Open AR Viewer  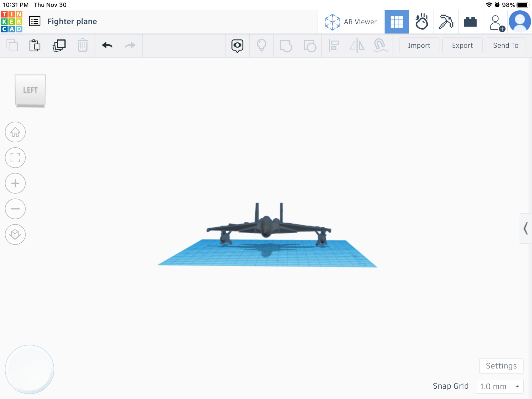351,22
